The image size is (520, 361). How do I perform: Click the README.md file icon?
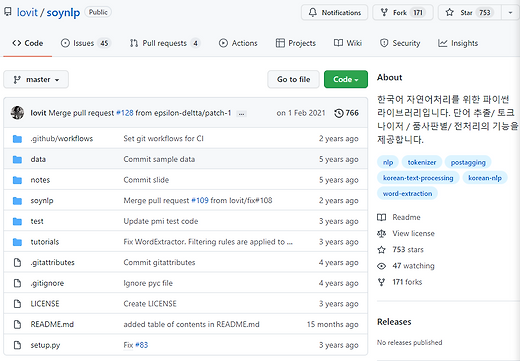pyautogui.click(x=17, y=325)
